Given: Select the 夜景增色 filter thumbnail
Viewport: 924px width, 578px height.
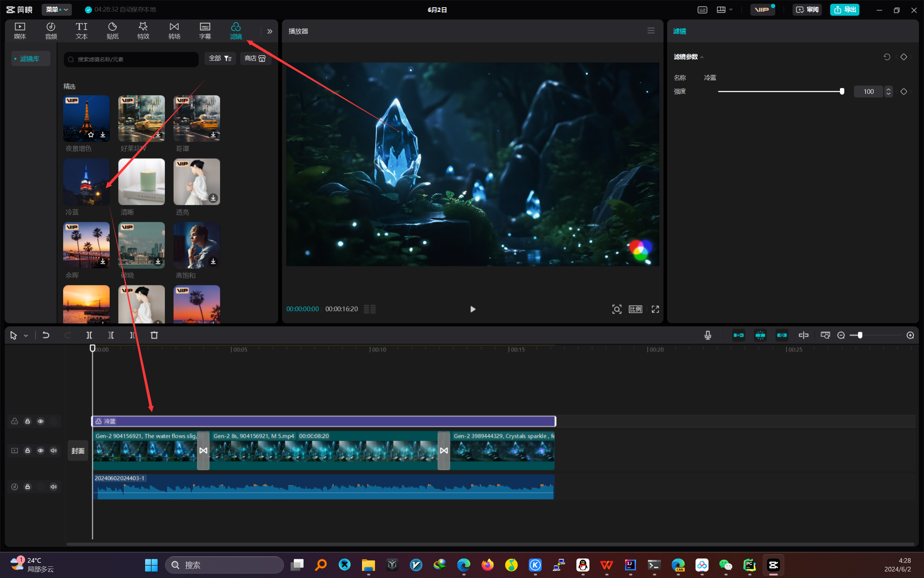Looking at the screenshot, I should [x=86, y=118].
